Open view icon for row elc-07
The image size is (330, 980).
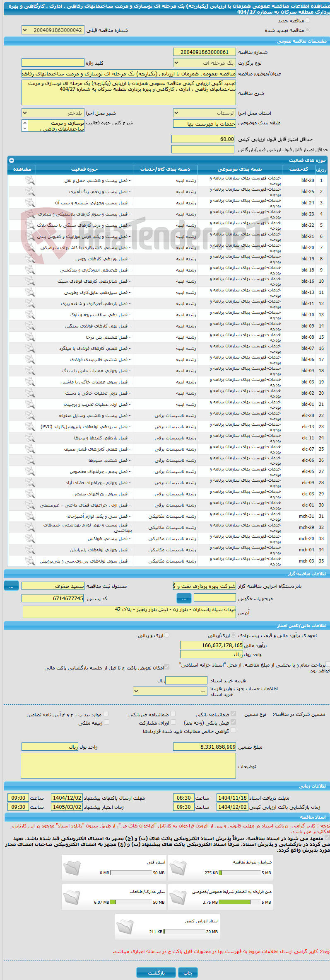pos(30,449)
